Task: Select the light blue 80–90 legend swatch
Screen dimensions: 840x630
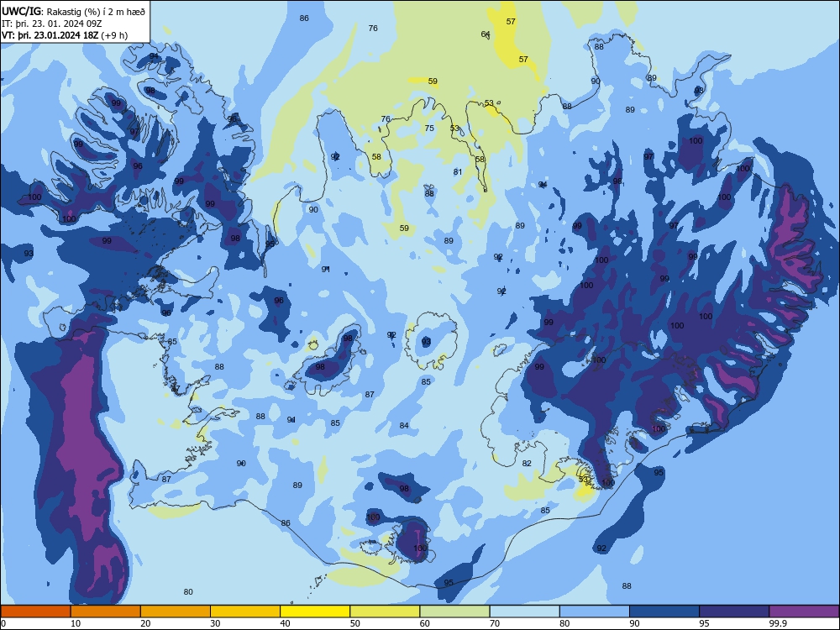Action: click(x=595, y=612)
